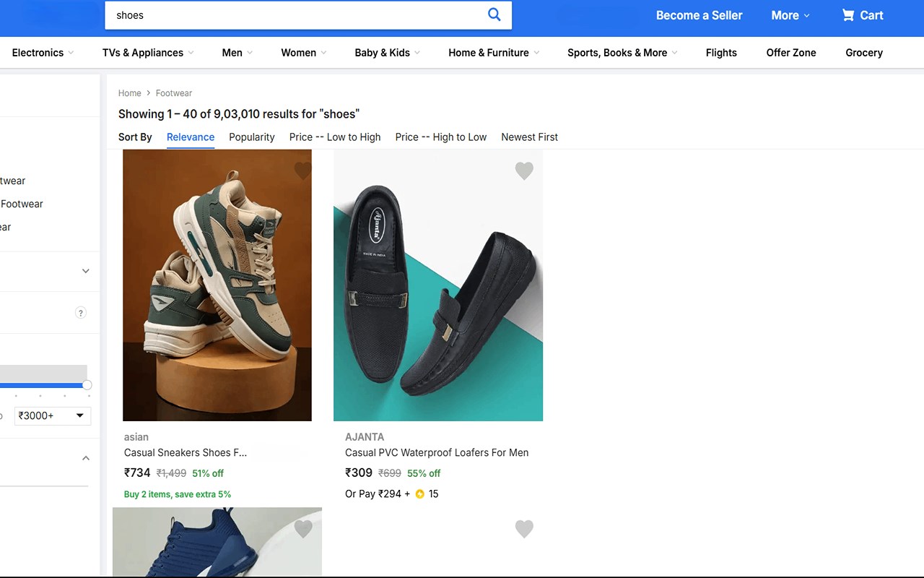Click the 51% off label
Viewport: 924px width, 578px height.
point(208,474)
